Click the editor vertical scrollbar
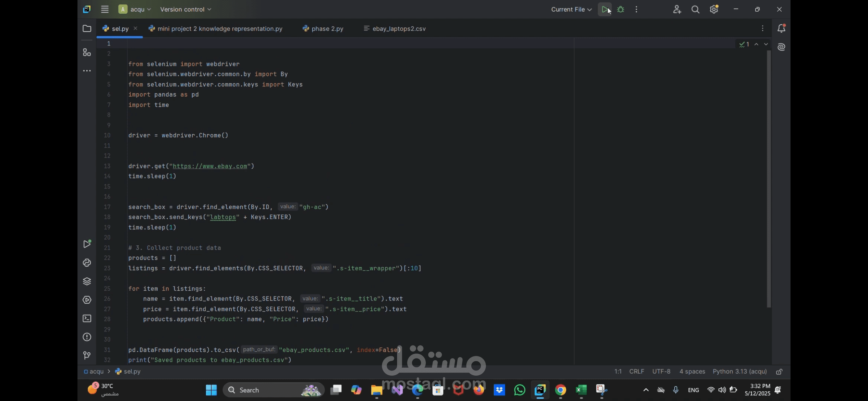This screenshot has height=401, width=868. tap(769, 178)
